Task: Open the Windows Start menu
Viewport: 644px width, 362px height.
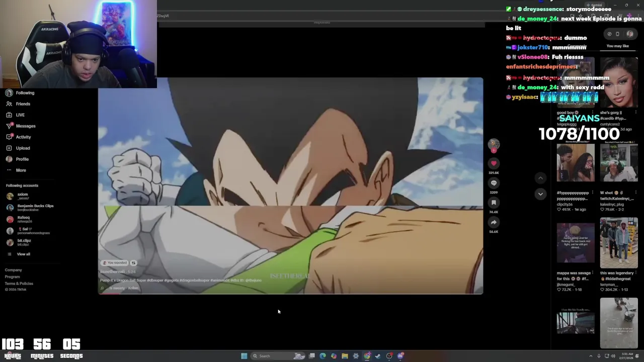Action: pyautogui.click(x=244, y=356)
